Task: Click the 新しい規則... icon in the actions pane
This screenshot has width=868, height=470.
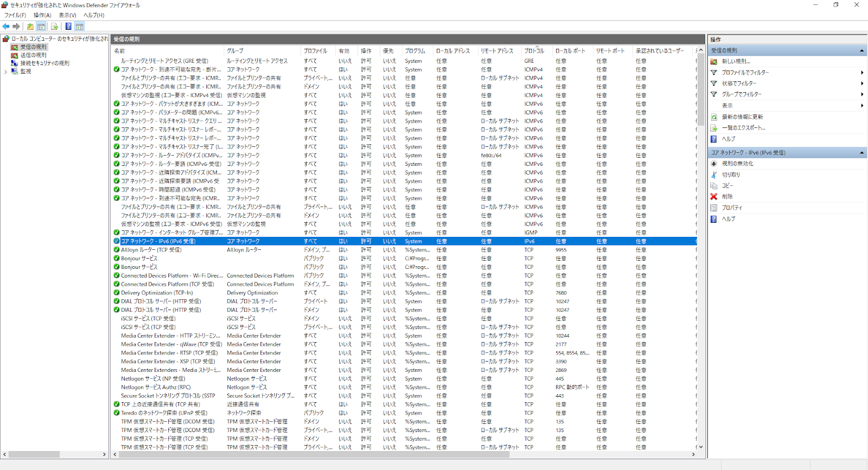Action: click(714, 61)
